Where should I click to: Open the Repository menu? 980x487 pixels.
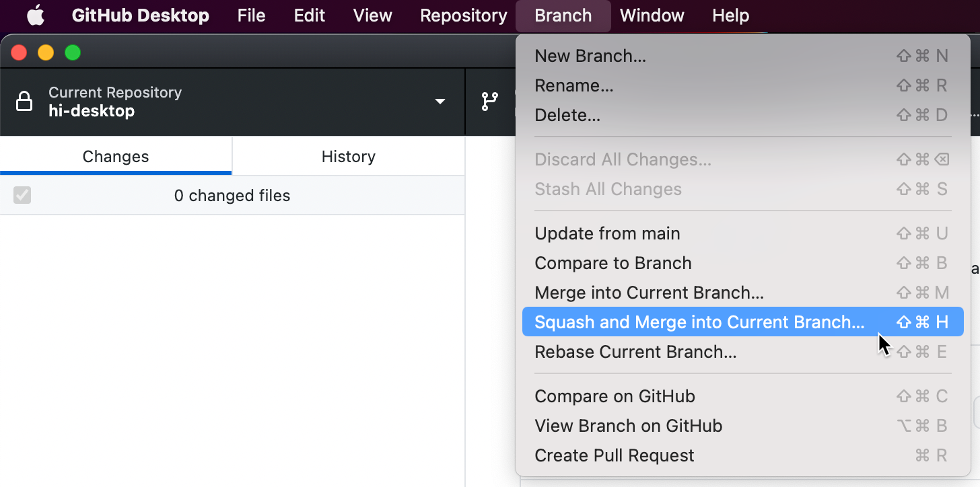click(462, 15)
